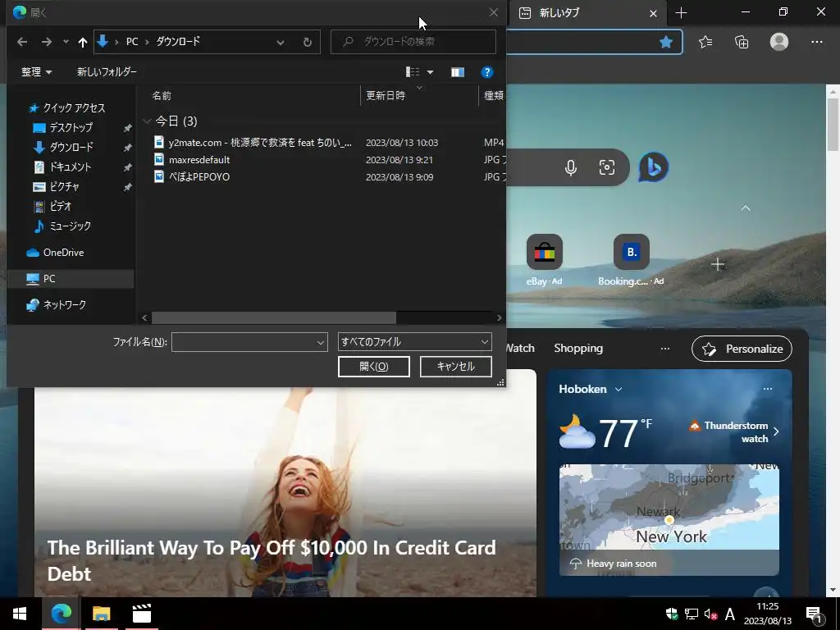Collapse quick links with chevron up
This screenshot has height=630, width=840.
[746, 208]
